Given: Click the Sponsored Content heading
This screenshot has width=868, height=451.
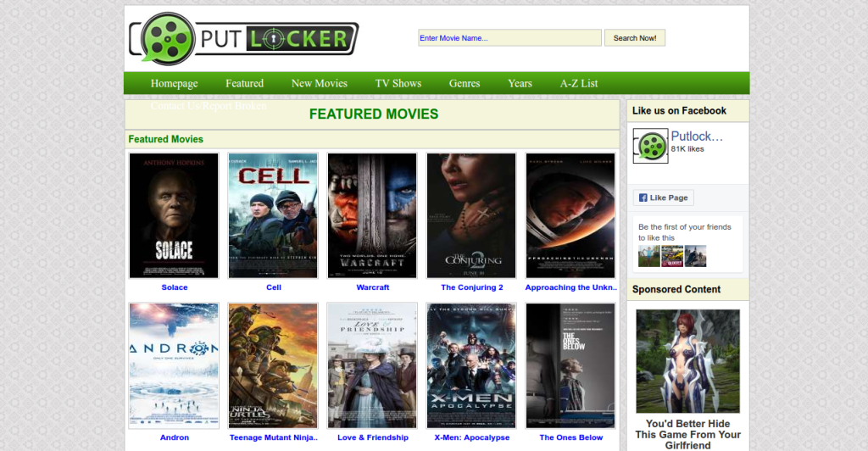Looking at the screenshot, I should tap(676, 289).
